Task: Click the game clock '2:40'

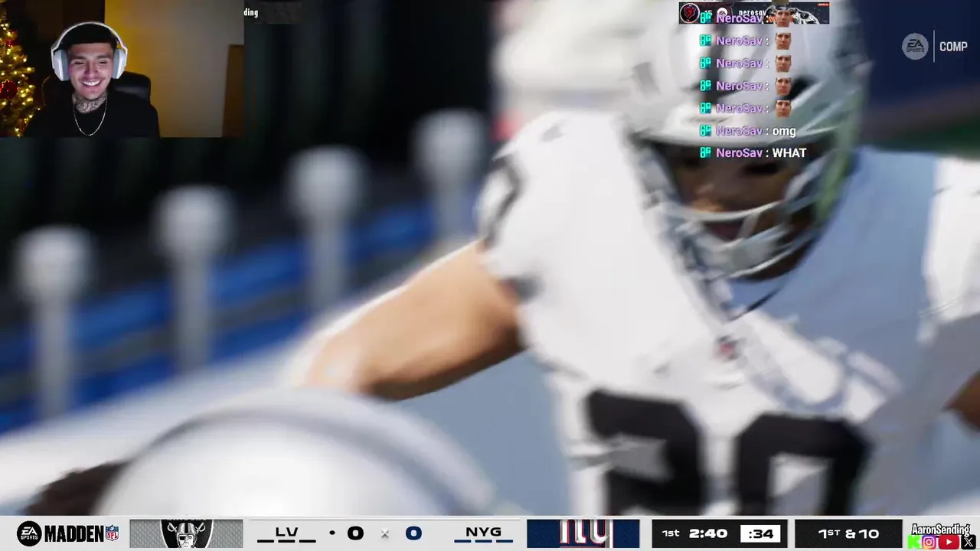Action: click(x=707, y=533)
